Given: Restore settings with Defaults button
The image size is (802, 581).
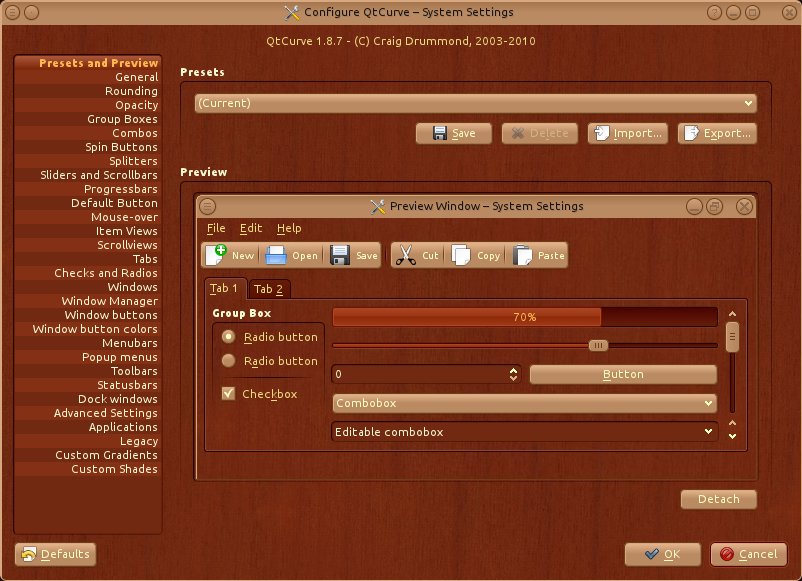Looking at the screenshot, I should tap(55, 554).
